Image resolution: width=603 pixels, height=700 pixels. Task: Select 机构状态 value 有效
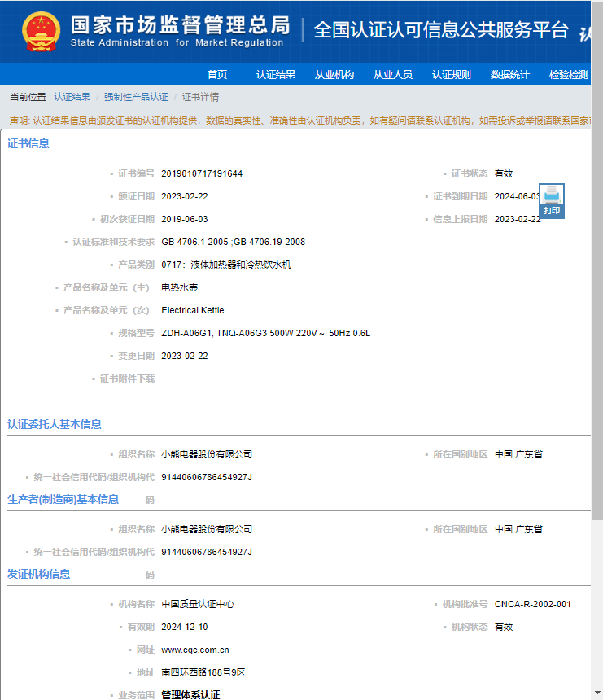(x=504, y=628)
